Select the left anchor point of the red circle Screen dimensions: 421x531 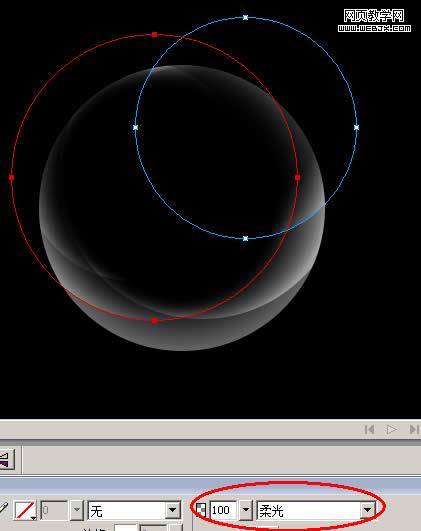(12, 177)
